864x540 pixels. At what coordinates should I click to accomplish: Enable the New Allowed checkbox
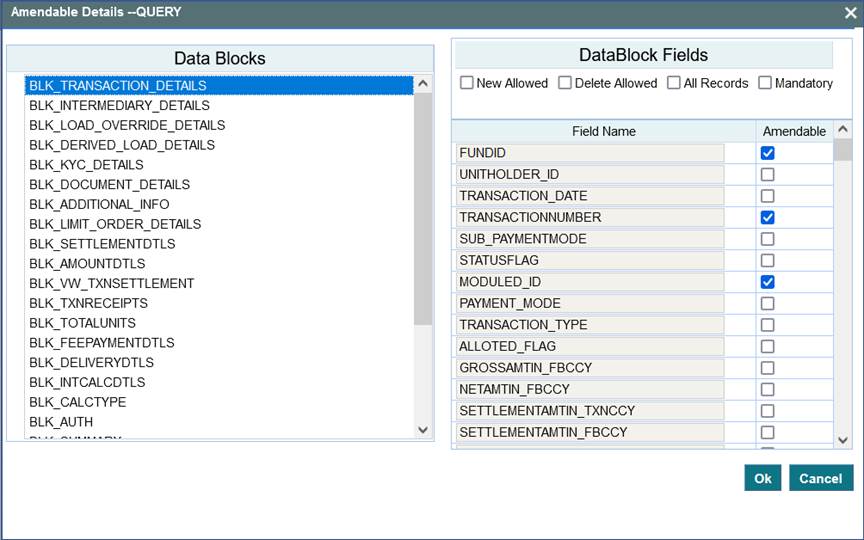(467, 83)
